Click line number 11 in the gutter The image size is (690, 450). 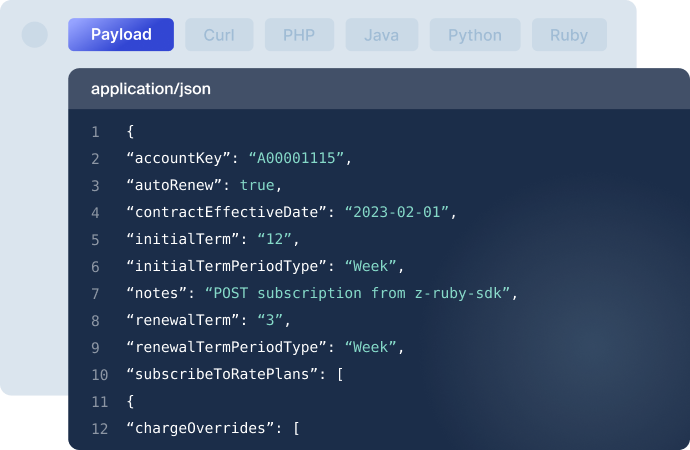[98, 402]
